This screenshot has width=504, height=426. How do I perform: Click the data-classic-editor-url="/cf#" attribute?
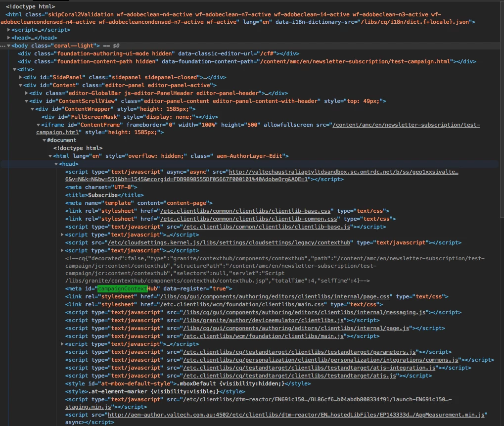(x=227, y=54)
